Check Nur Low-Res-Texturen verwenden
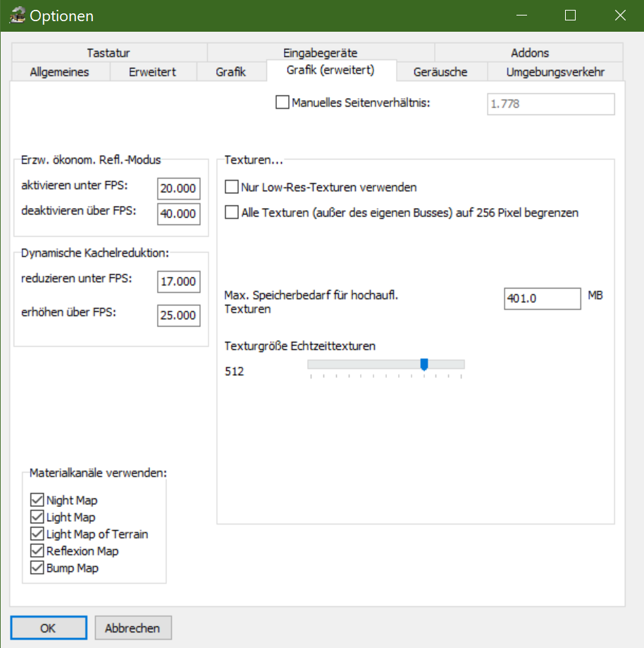The height and width of the screenshot is (648, 644). 232,188
